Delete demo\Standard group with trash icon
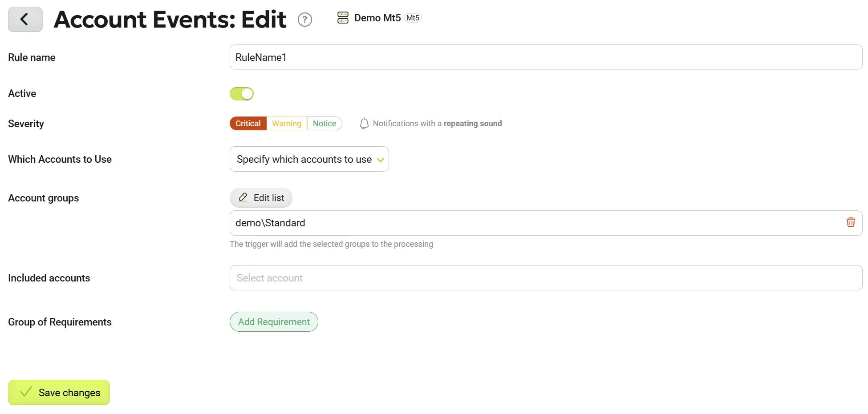This screenshot has width=868, height=414. [x=851, y=222]
